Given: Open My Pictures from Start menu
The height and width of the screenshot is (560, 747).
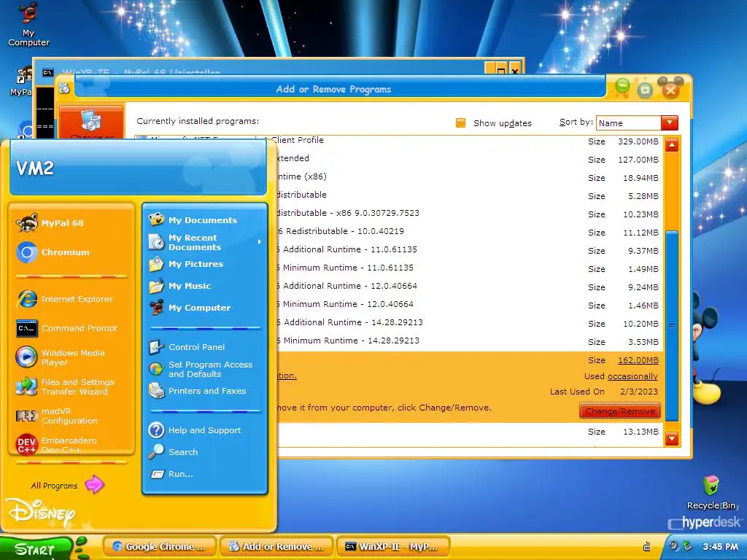Looking at the screenshot, I should (205, 264).
